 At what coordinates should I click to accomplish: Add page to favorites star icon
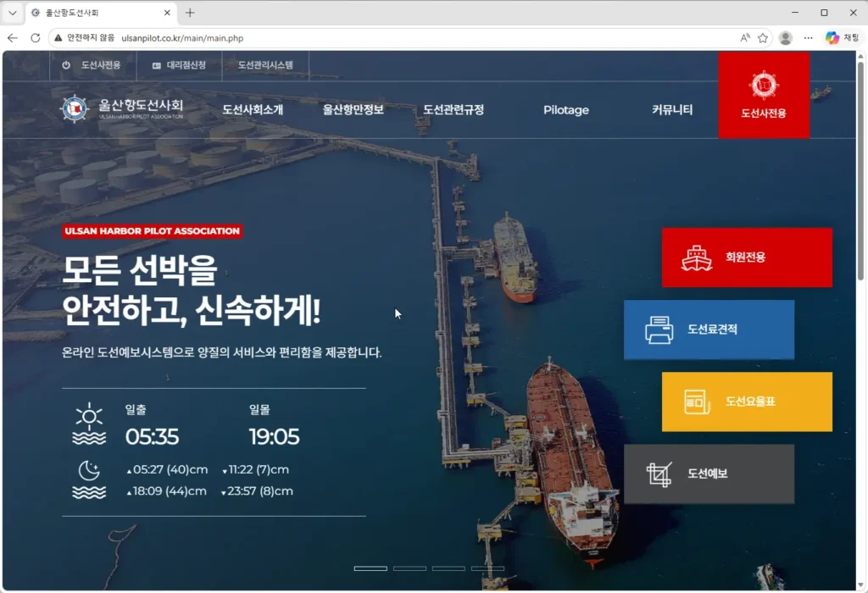coord(763,38)
